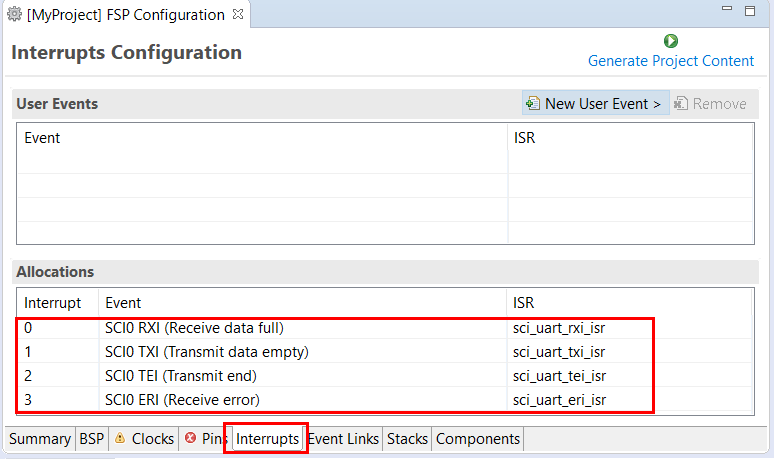
Task: Select the SCI0 RXI (Receive data full) row
Action: [385, 328]
